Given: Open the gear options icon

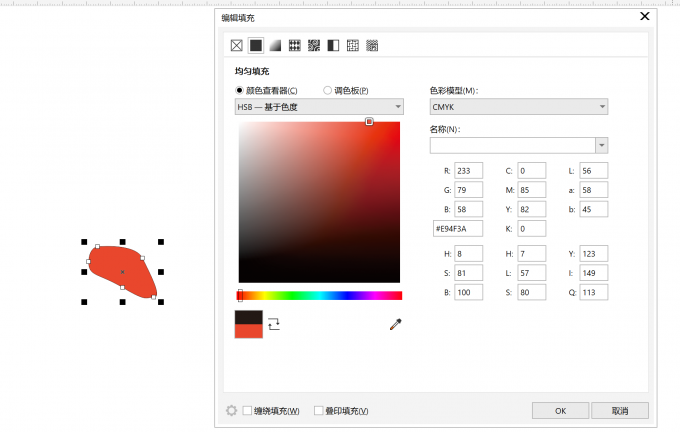Looking at the screenshot, I should pos(232,410).
